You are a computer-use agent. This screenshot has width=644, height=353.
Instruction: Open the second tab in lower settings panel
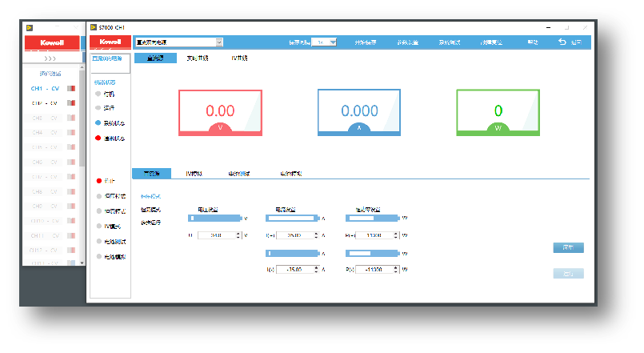click(x=194, y=173)
